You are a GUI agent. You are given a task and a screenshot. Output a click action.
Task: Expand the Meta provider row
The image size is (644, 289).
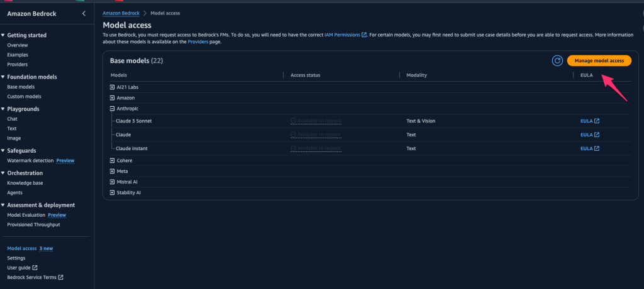click(112, 171)
